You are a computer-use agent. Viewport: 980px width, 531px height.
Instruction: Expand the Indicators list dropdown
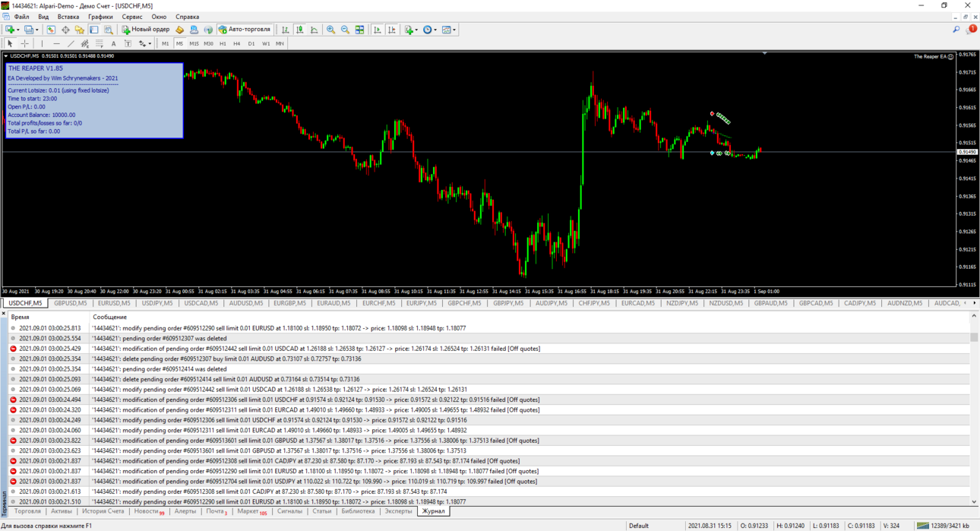(x=417, y=30)
